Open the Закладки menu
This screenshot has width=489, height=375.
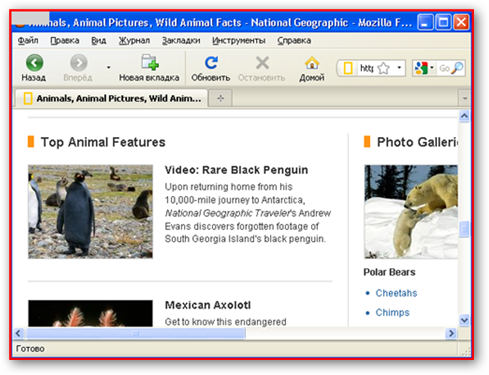tap(181, 41)
